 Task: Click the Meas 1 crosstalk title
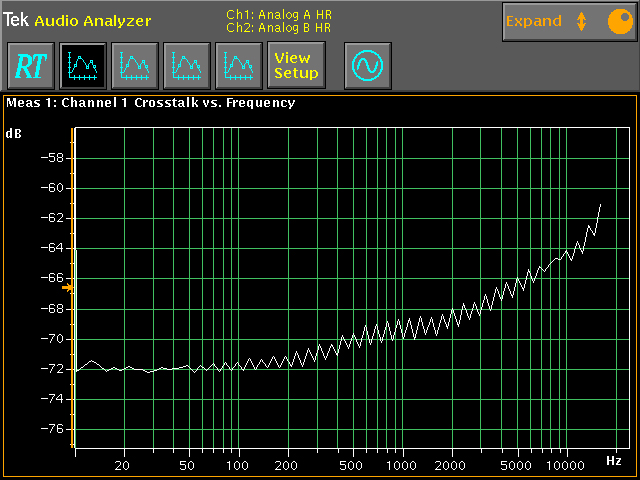(x=150, y=102)
